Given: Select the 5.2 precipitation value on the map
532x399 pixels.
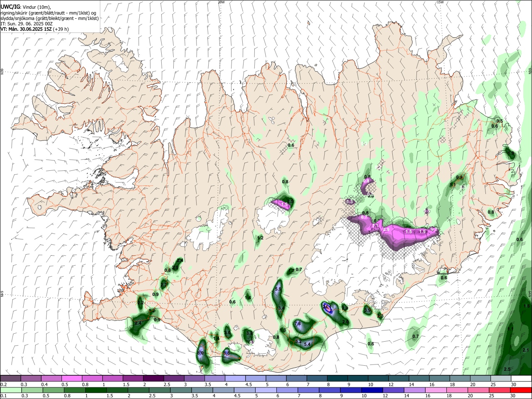Looking at the screenshot, I should (x=298, y=341).
